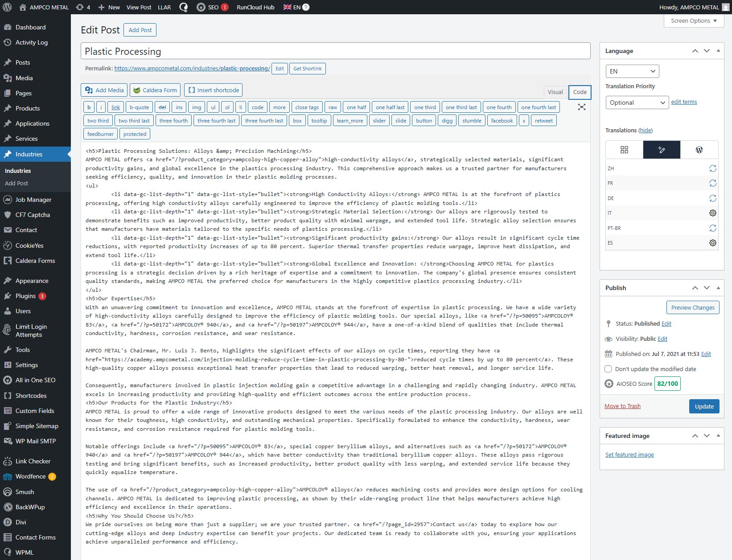This screenshot has height=560, width=732.
Task: Open the Link Checker sidebar icon
Action: [x=8, y=461]
